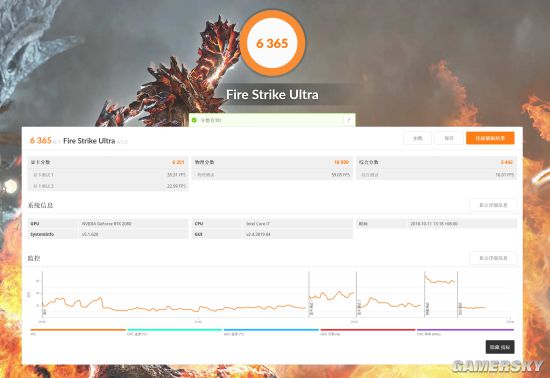The width and height of the screenshot is (550, 378).
Task: Click the dark hide markers button
Action: point(500,347)
